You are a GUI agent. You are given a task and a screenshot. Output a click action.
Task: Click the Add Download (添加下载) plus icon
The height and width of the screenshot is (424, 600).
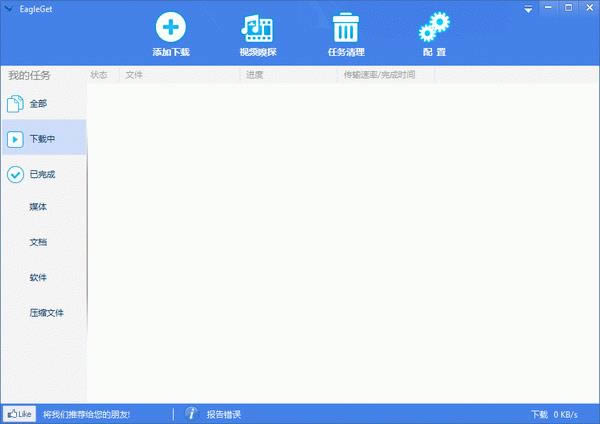point(170,28)
